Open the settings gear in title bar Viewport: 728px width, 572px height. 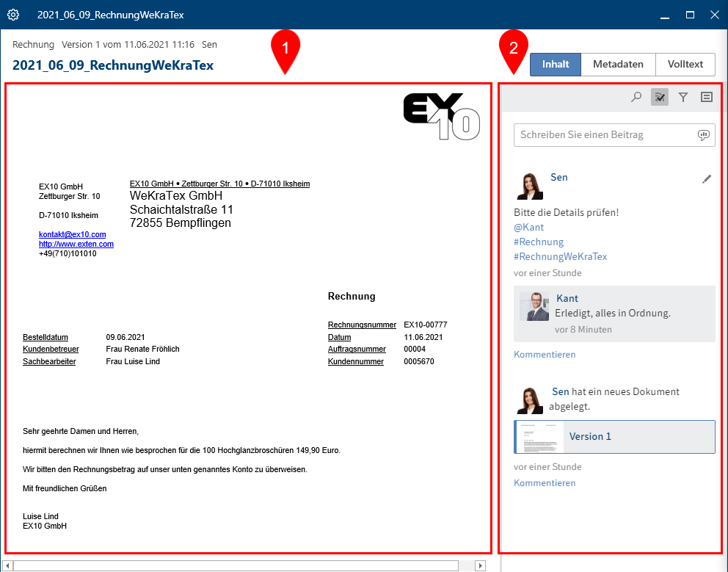[x=13, y=15]
